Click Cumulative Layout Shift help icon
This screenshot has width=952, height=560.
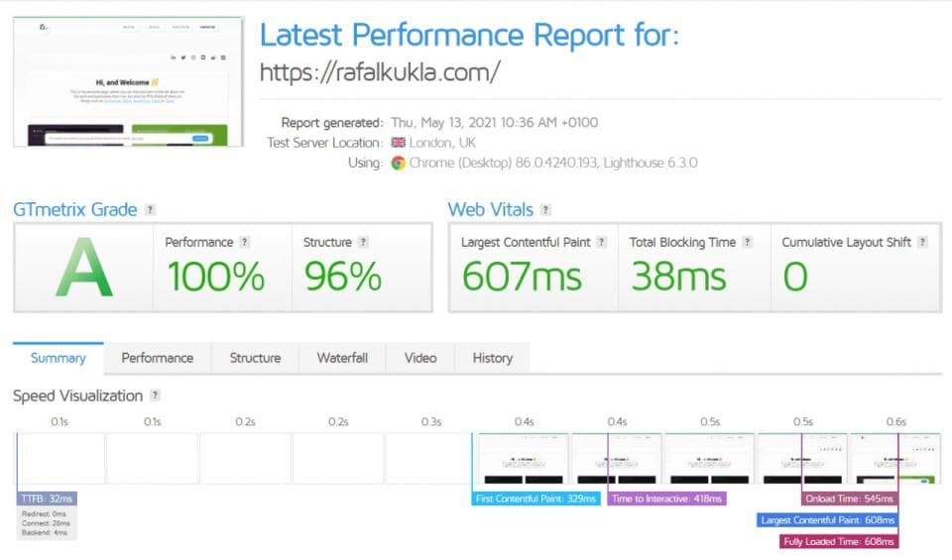[922, 242]
